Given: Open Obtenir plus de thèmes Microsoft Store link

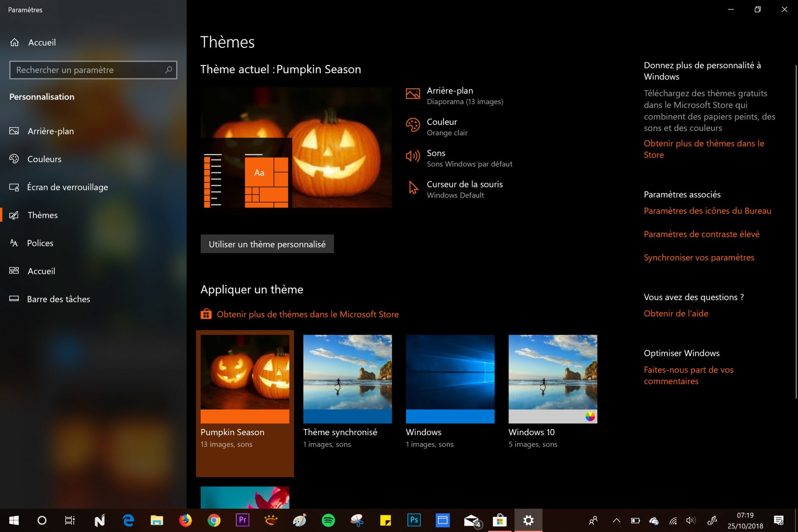Looking at the screenshot, I should (307, 314).
